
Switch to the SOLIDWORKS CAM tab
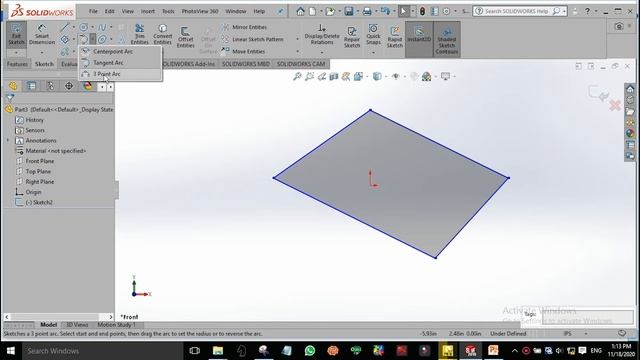coord(301,64)
